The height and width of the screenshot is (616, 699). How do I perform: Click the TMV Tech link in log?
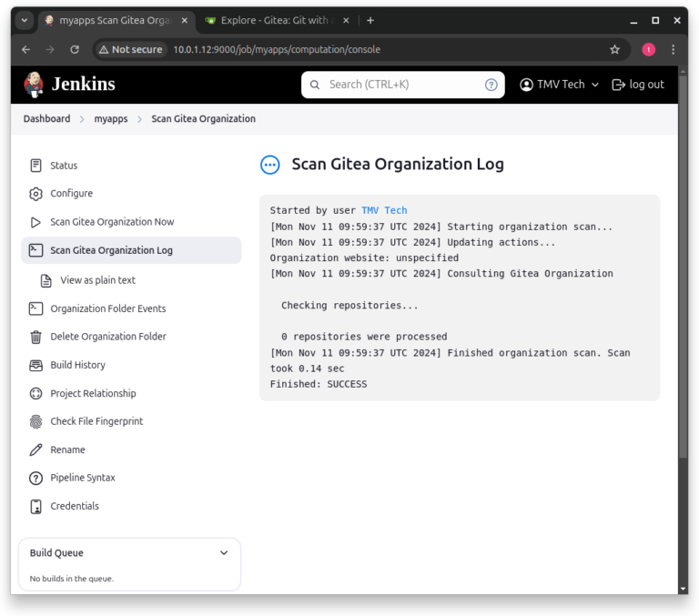click(384, 210)
